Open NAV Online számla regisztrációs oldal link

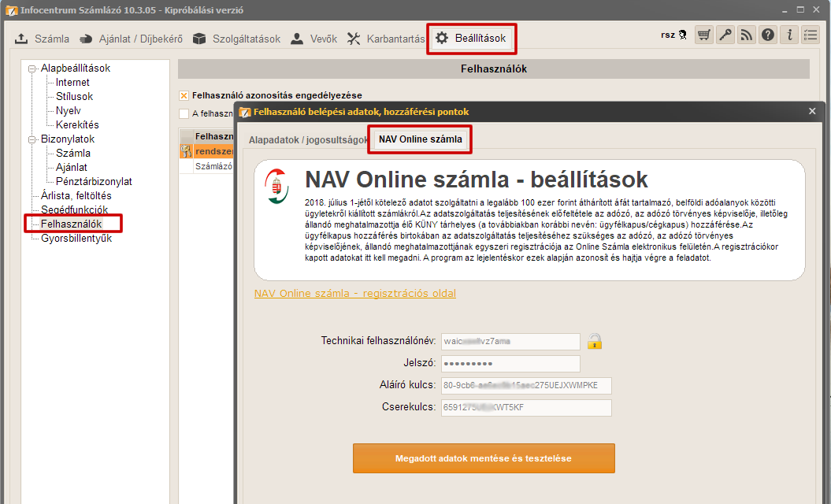click(x=355, y=294)
